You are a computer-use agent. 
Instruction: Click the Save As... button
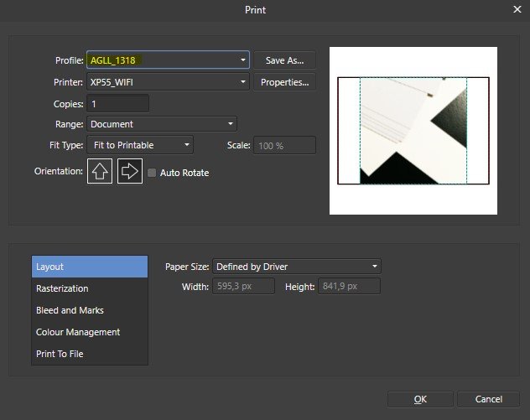284,60
